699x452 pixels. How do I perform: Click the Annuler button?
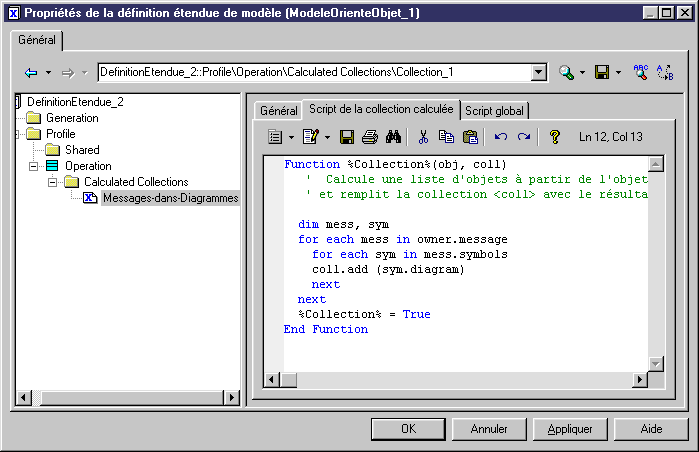point(489,429)
